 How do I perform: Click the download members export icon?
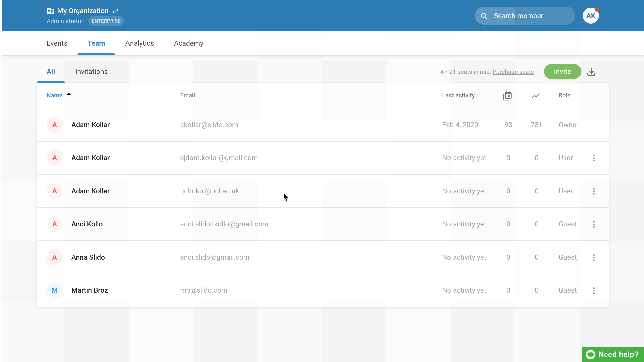pos(591,72)
